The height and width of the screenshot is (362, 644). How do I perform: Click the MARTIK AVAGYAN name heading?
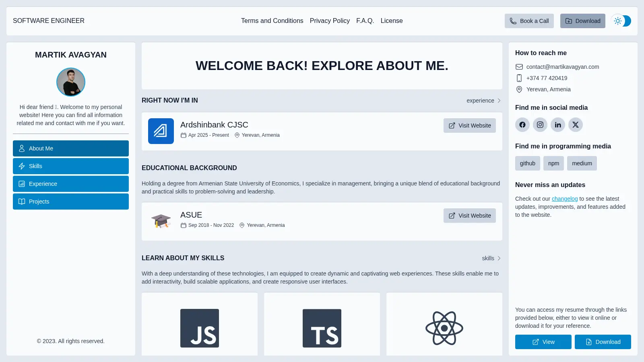(71, 55)
